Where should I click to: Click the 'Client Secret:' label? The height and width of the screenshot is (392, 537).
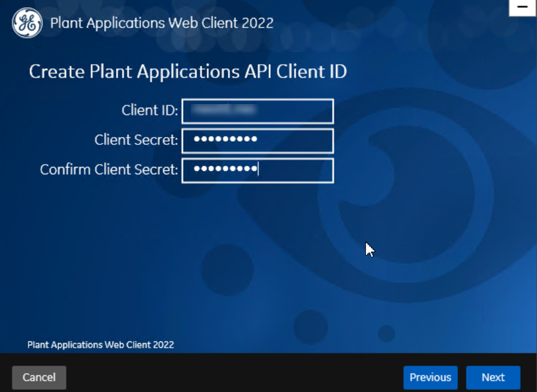[x=136, y=140]
